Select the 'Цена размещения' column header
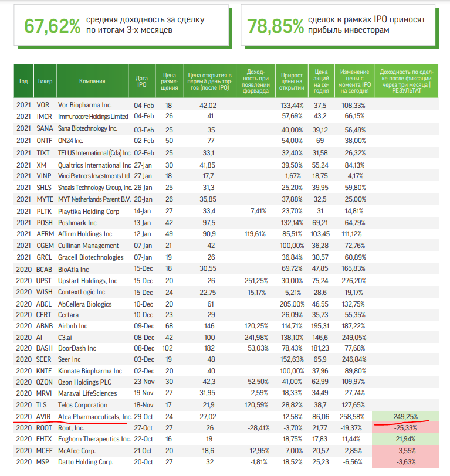This screenshot has width=450, height=476. pyautogui.click(x=170, y=81)
